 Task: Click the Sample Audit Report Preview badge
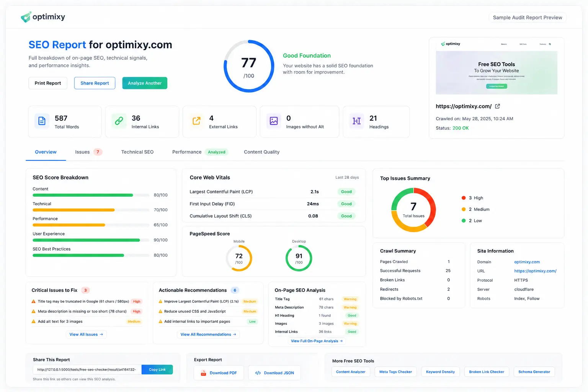point(528,18)
